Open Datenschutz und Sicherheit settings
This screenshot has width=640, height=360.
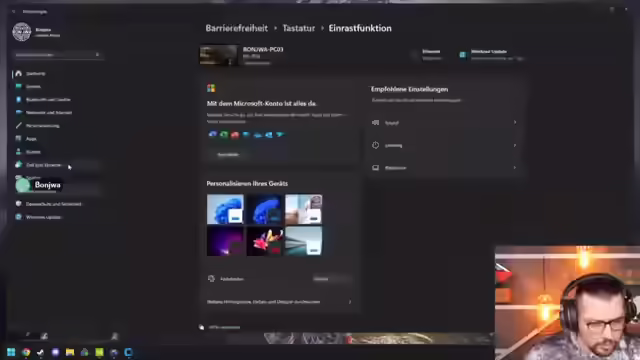tap(49, 204)
